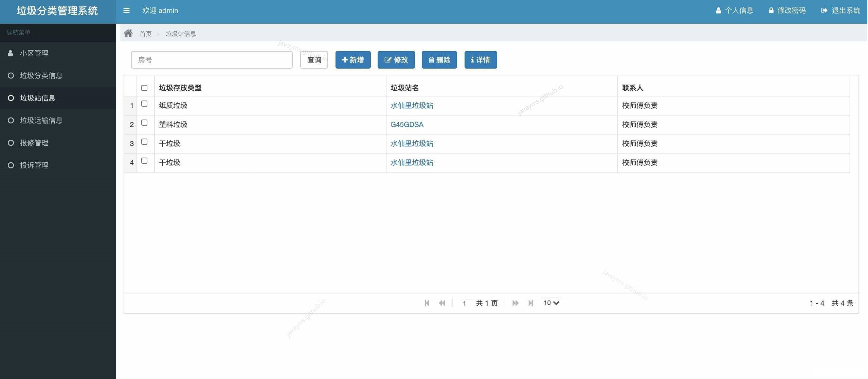The image size is (868, 379).
Task: Select the 小区管理 sidebar user icon
Action: [x=11, y=53]
